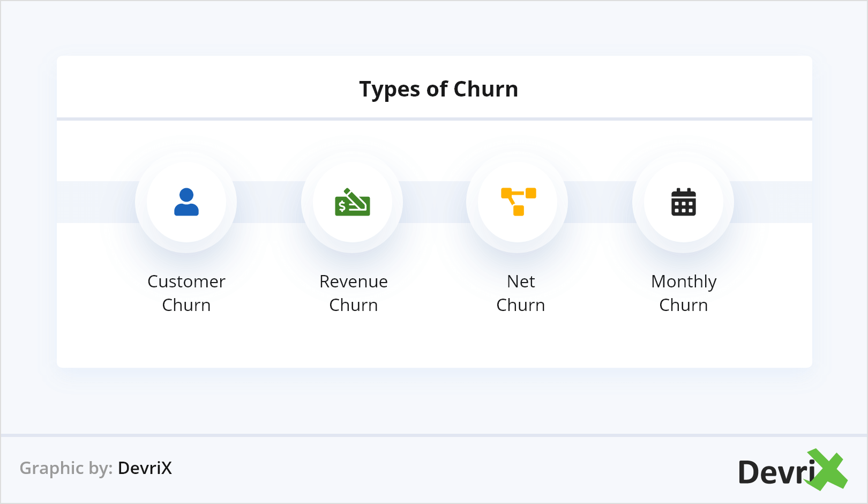
Task: Click the word "Types" in the heading
Action: (390, 90)
